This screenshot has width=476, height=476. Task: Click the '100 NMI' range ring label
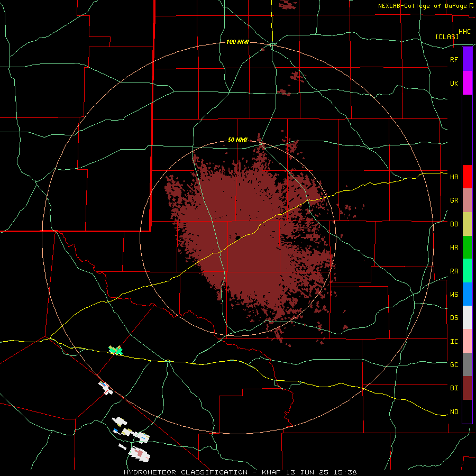(x=237, y=42)
